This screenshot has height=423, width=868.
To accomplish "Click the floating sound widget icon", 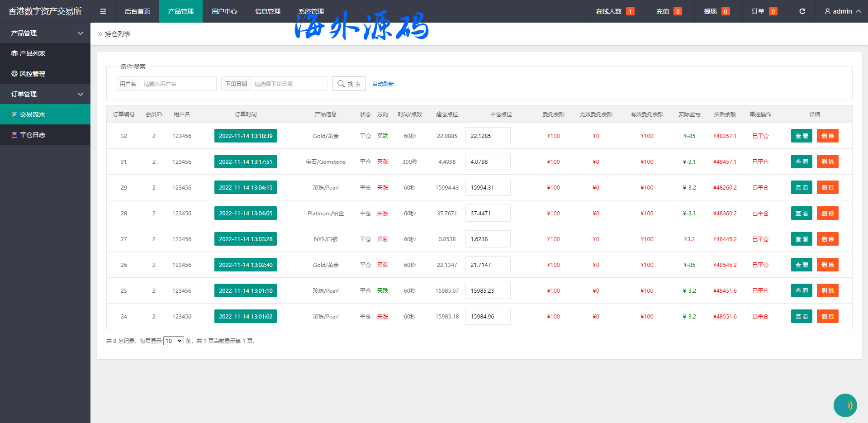I will tap(845, 405).
